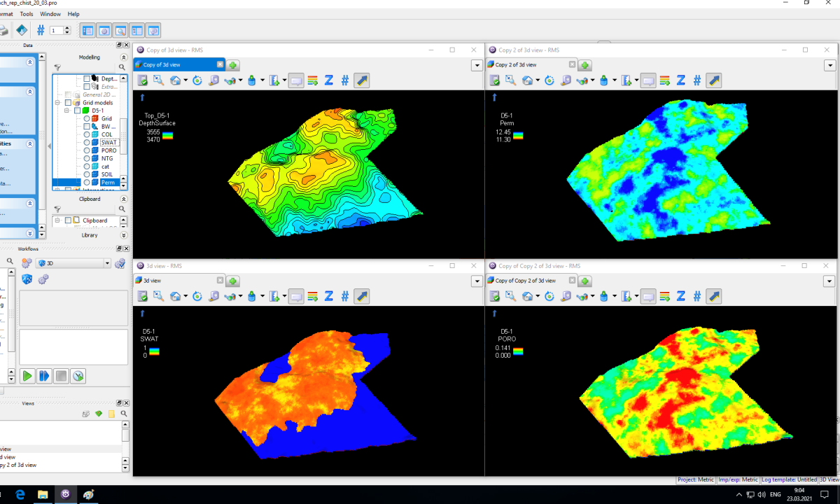The width and height of the screenshot is (840, 504).
Task: Click the D5-1 PORO color legend swatch
Action: 518,351
